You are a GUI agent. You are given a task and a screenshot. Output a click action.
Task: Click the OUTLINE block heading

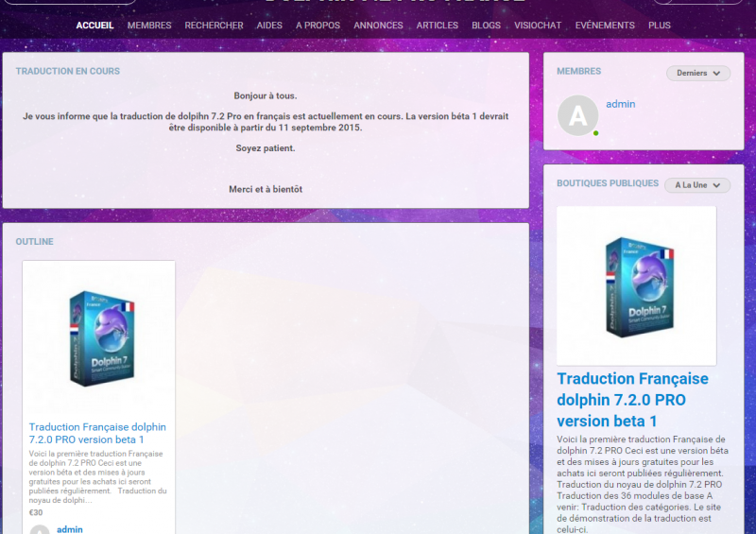point(34,242)
